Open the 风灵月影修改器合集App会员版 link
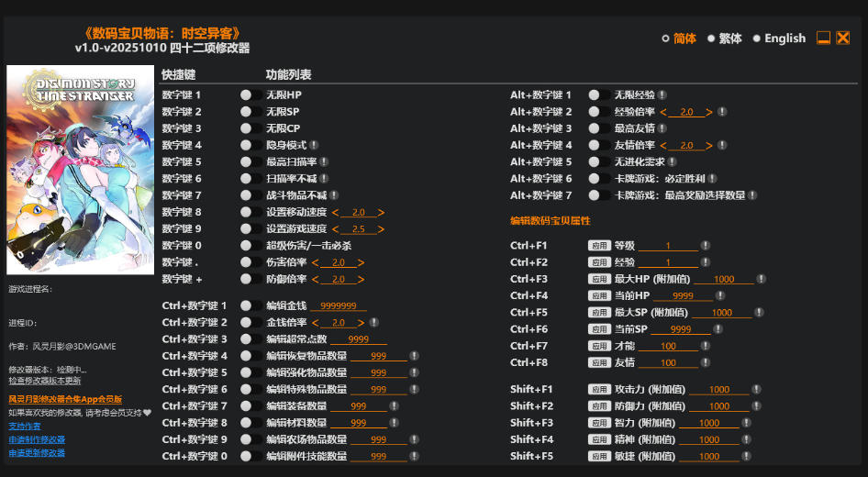Viewport: 868px width, 477px height. coord(65,399)
